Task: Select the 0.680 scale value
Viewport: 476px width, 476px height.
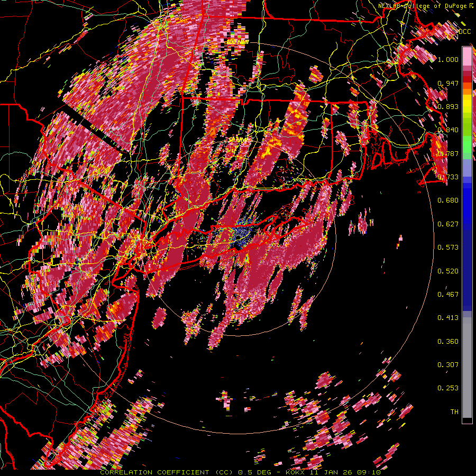Action: pyautogui.click(x=448, y=200)
